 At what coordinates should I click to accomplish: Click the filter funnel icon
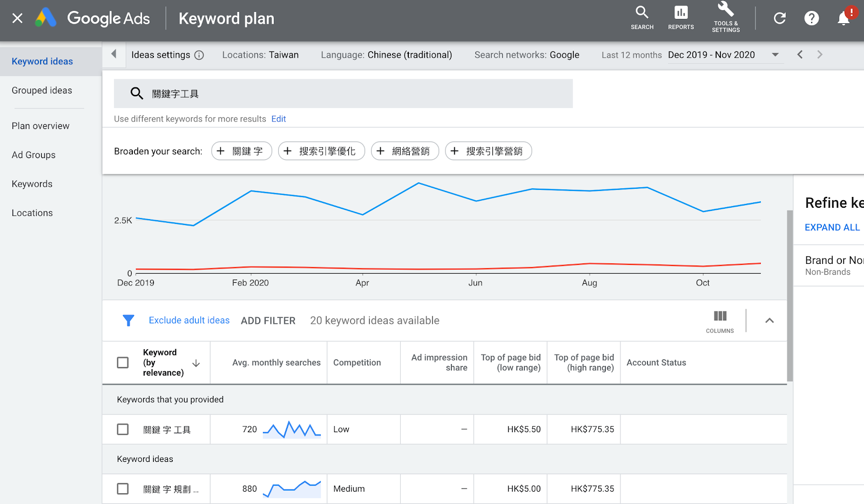pyautogui.click(x=129, y=321)
